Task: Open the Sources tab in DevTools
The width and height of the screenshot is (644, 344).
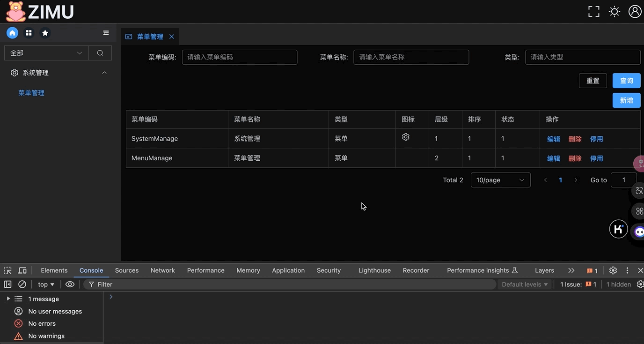Action: click(127, 270)
